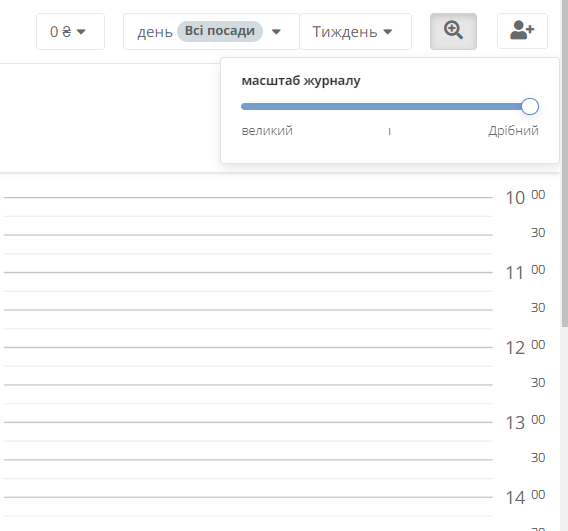The height and width of the screenshot is (531, 568).
Task: Click the vertical scrollbar thumb
Action: [564, 163]
